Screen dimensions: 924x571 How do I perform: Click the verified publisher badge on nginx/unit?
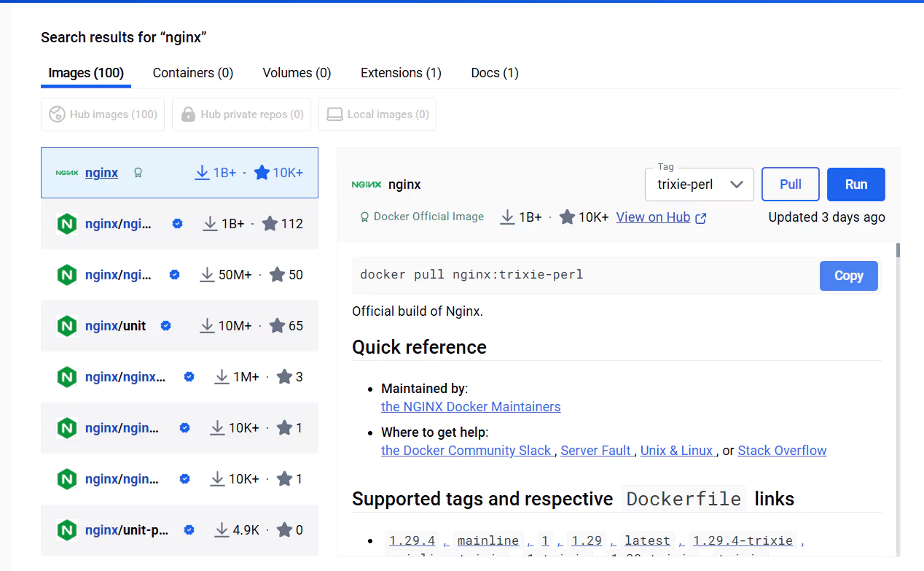click(x=165, y=326)
